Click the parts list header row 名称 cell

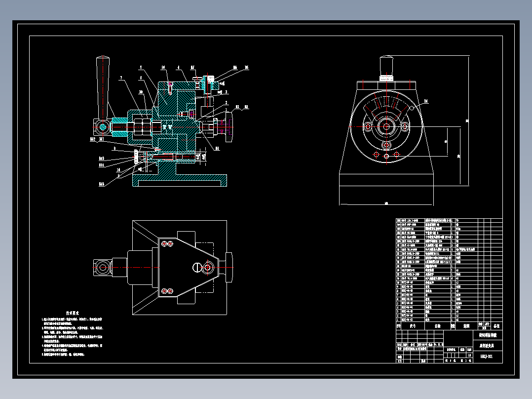[437, 326]
